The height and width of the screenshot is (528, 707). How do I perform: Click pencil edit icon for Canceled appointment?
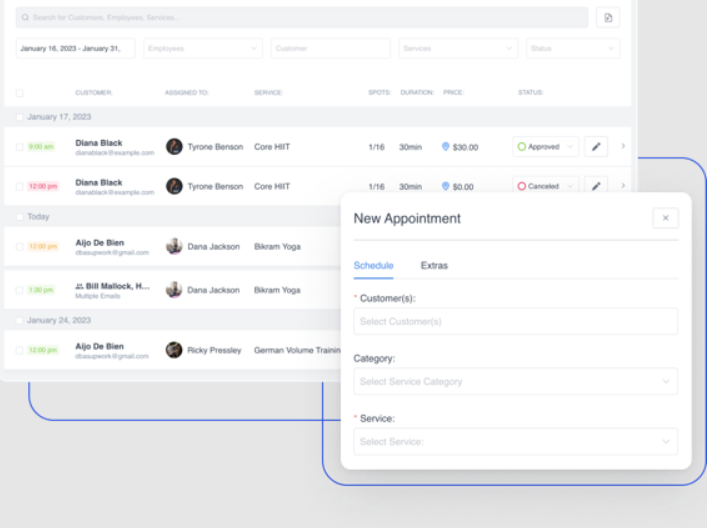tap(596, 186)
